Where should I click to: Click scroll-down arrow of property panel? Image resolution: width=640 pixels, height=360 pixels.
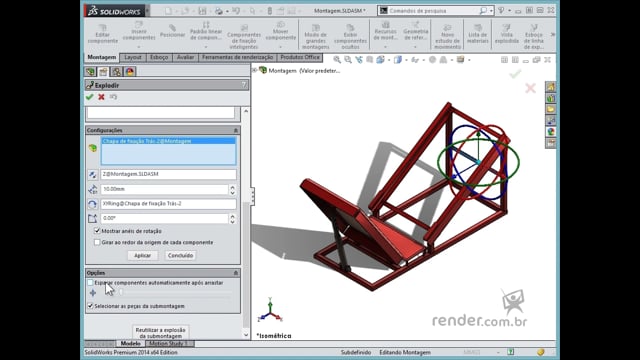coord(246,335)
